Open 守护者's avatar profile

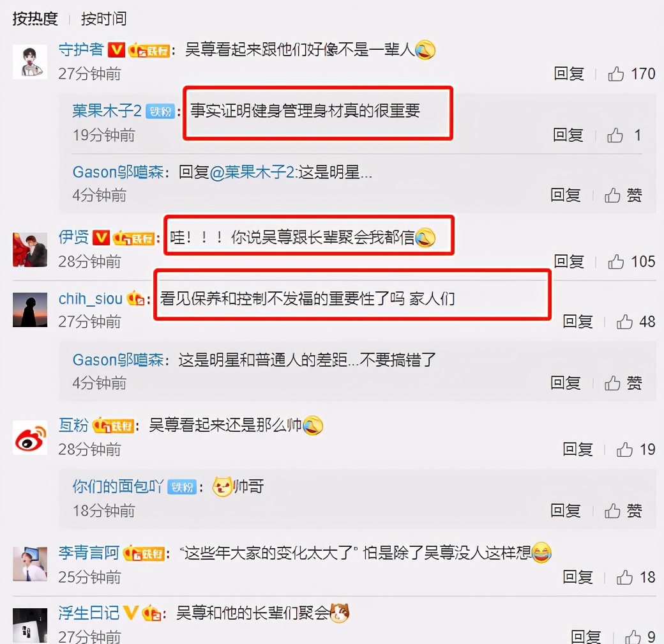[x=29, y=62]
